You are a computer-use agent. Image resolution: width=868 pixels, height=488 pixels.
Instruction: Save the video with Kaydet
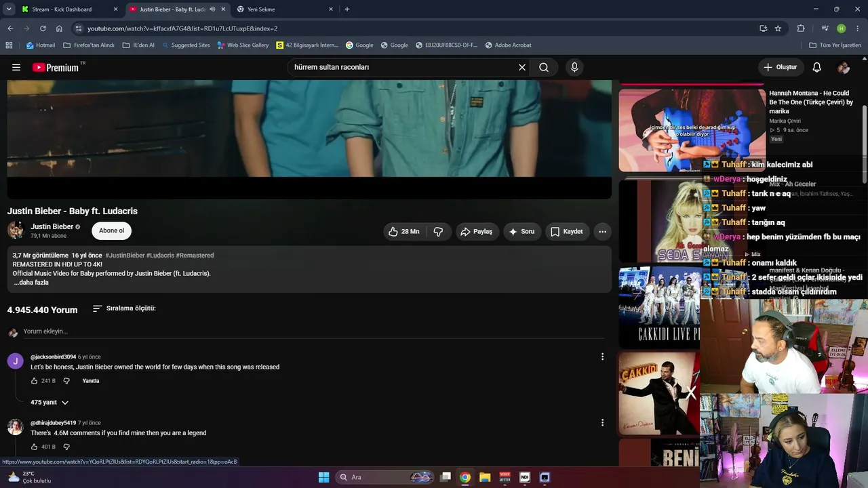pyautogui.click(x=567, y=232)
